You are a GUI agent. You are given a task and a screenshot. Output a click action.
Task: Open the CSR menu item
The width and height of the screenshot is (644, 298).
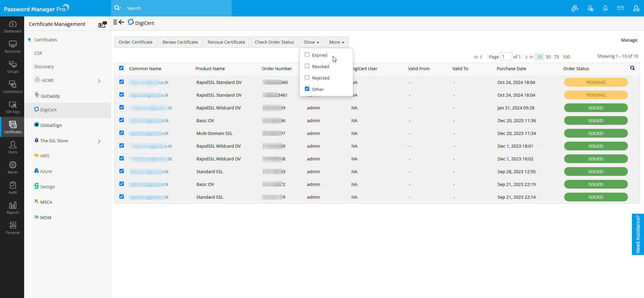point(38,53)
